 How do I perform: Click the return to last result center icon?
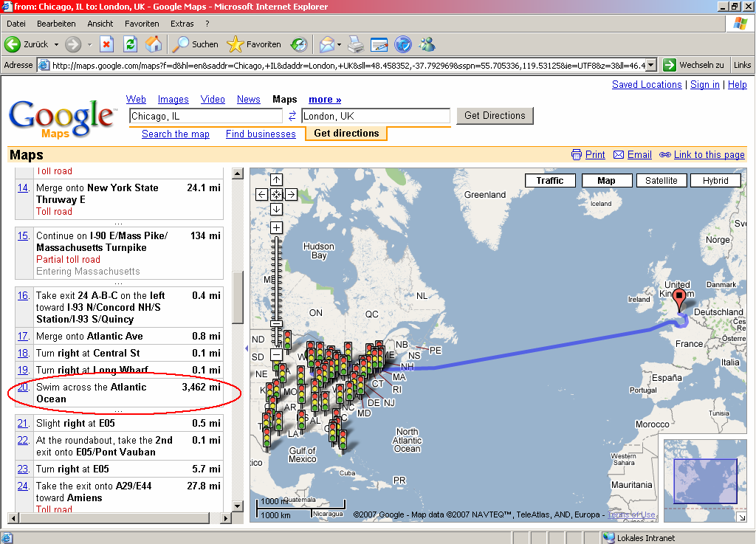point(276,195)
